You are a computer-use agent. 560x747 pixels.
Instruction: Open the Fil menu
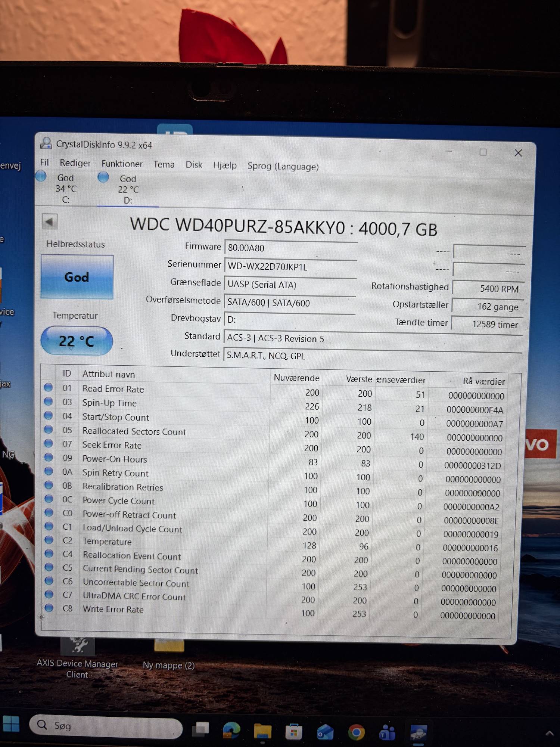coord(44,162)
